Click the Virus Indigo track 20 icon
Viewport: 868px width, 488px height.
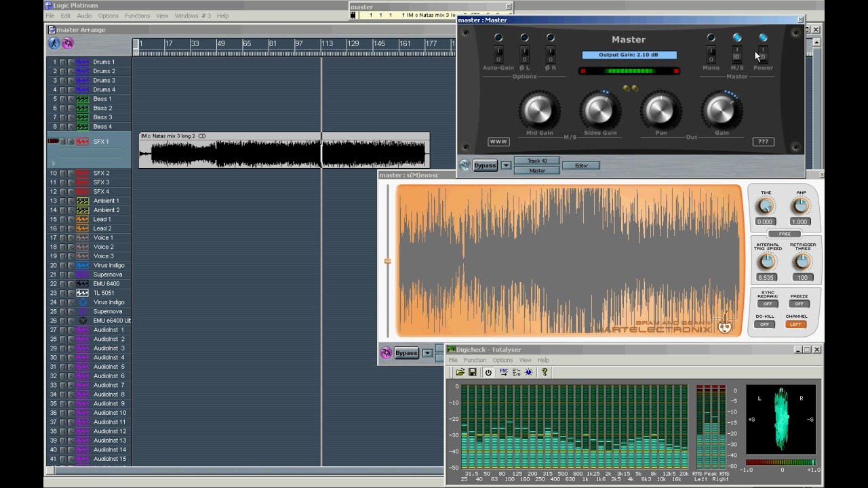82,266
